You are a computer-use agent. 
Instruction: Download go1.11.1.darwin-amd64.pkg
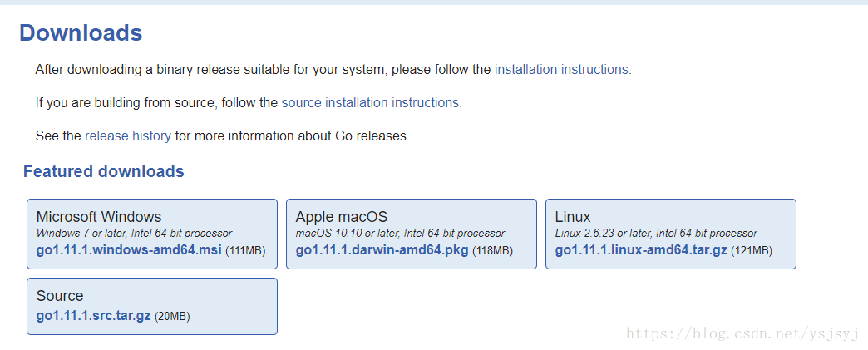coord(382,250)
